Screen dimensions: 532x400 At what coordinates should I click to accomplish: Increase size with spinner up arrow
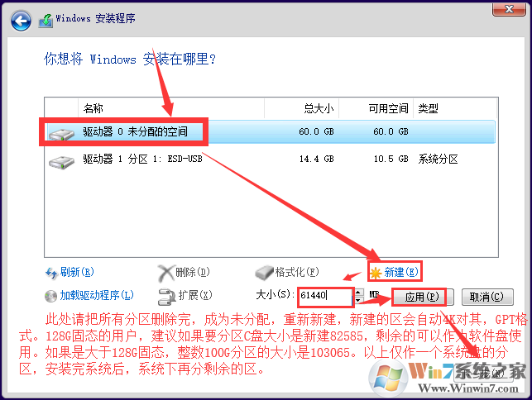(358, 291)
